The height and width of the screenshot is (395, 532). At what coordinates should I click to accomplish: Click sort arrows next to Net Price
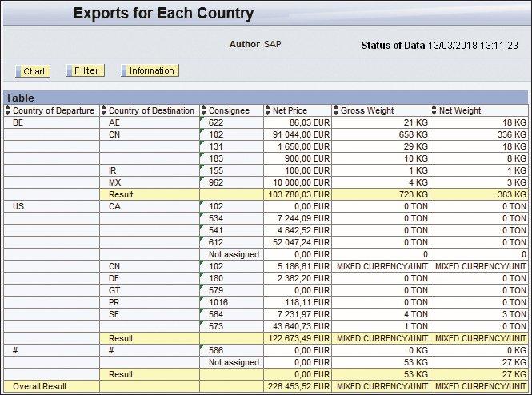[268, 110]
